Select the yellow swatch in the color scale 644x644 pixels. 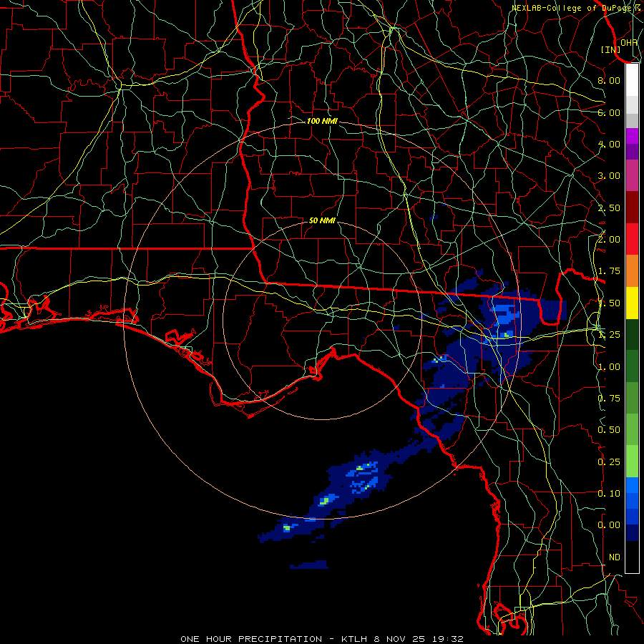pyautogui.click(x=632, y=303)
